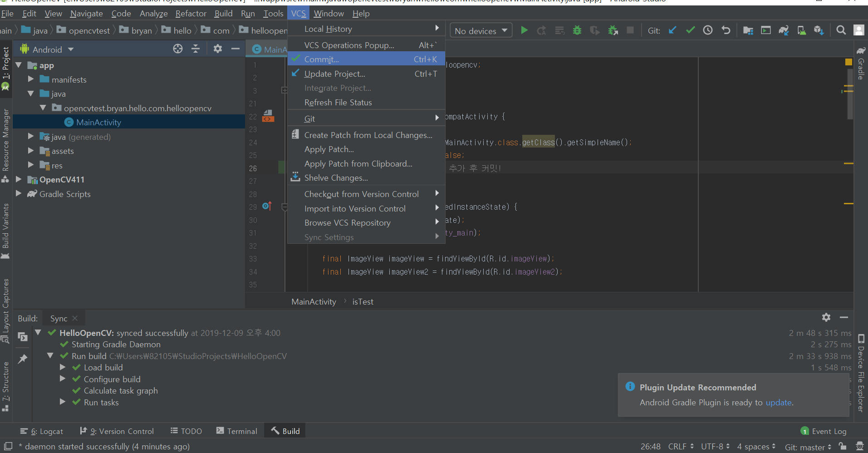Screen dimensions: 868x453
Task: Toggle the Resource Manager side panel
Action: click(x=5, y=145)
